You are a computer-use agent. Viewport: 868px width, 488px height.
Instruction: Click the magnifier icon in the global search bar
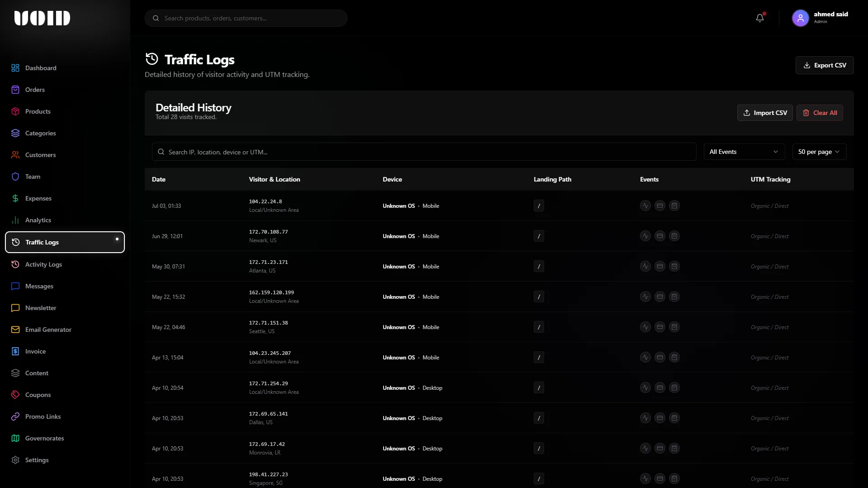coord(156,18)
